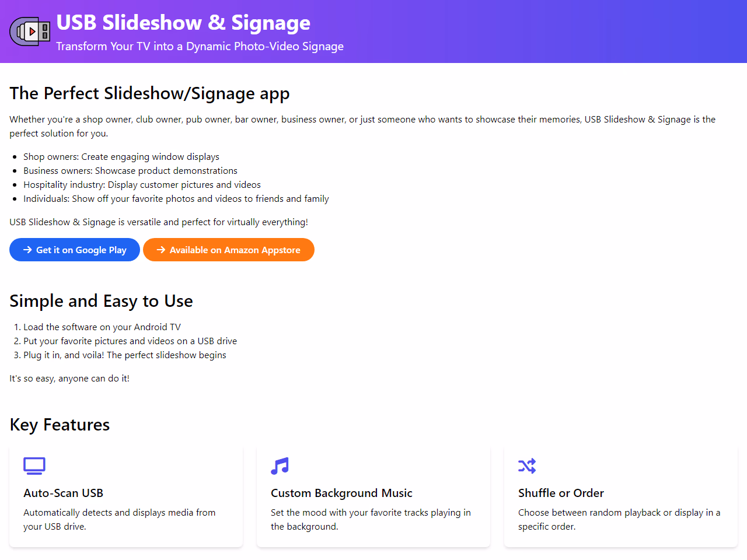Viewport: 747px width, 560px height.
Task: Click the 'Shop owners' bullet list item
Action: pos(121,157)
